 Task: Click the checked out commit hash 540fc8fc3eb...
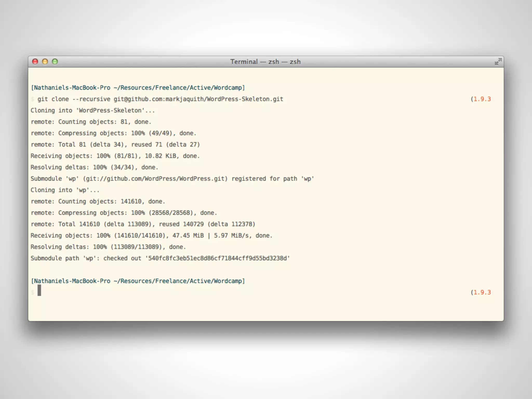click(x=218, y=258)
